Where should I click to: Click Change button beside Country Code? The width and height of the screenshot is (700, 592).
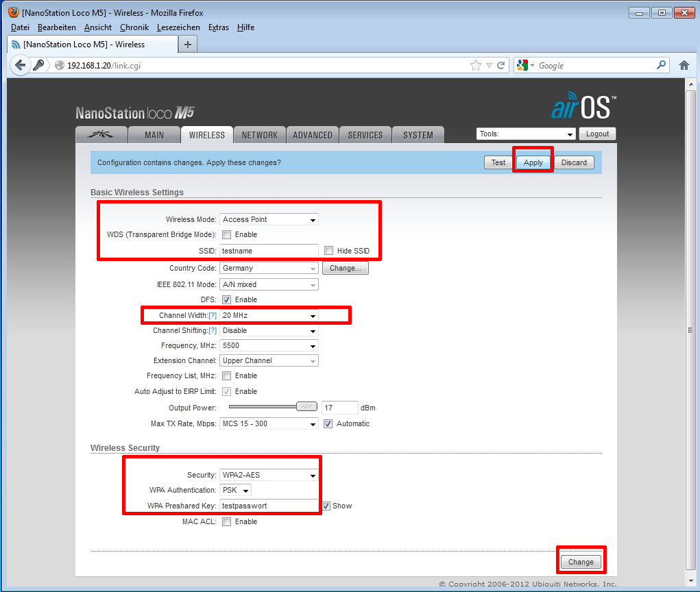click(x=345, y=268)
